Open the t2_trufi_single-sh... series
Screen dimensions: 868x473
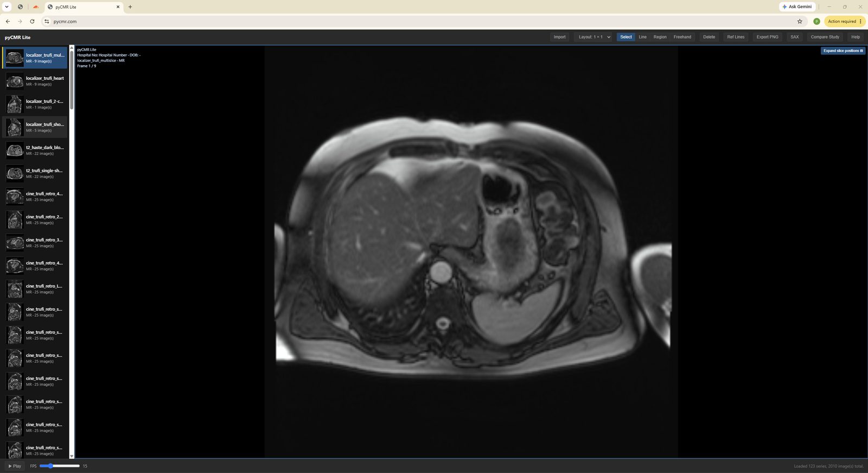[x=35, y=173]
